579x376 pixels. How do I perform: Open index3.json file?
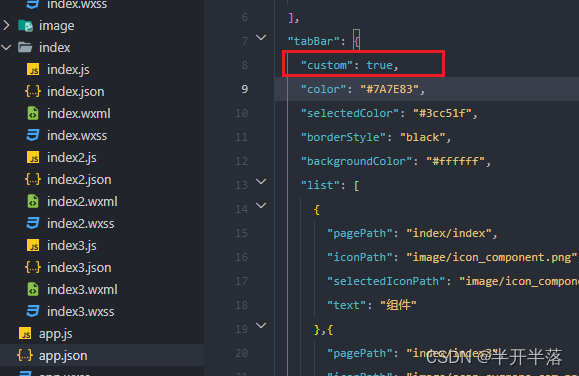point(79,267)
